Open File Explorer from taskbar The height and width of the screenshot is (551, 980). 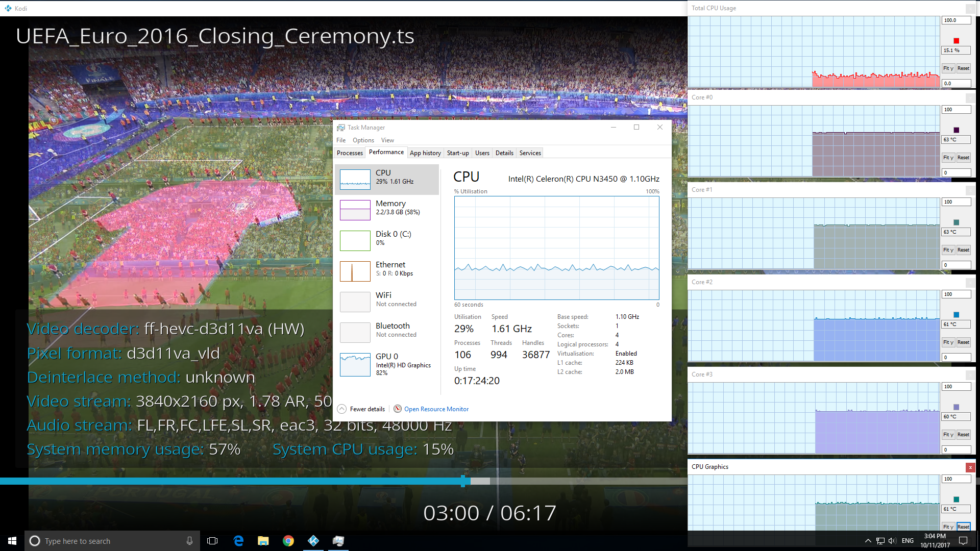[x=263, y=541]
